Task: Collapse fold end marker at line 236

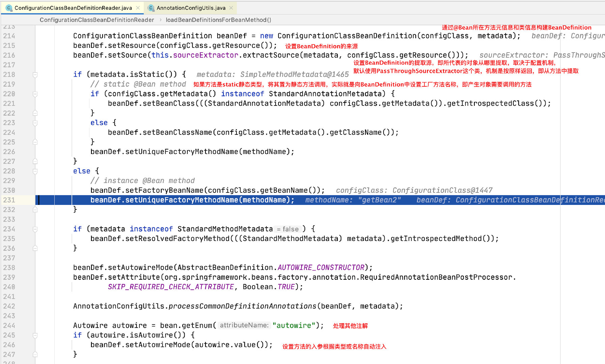Action: (x=35, y=248)
